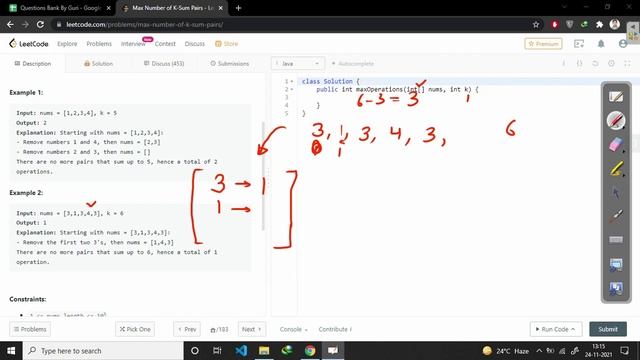Open File Explorer from taskbar
The width and height of the screenshot is (640, 360).
tap(264, 351)
